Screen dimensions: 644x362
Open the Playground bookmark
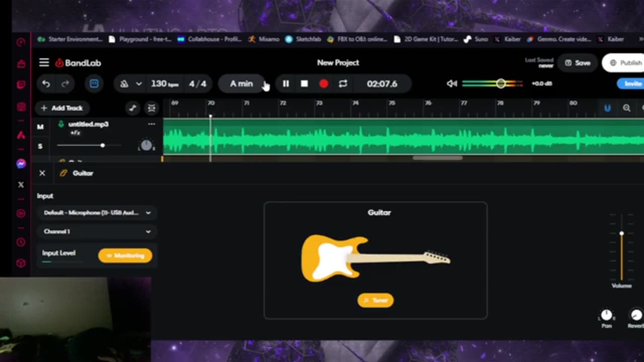point(141,39)
